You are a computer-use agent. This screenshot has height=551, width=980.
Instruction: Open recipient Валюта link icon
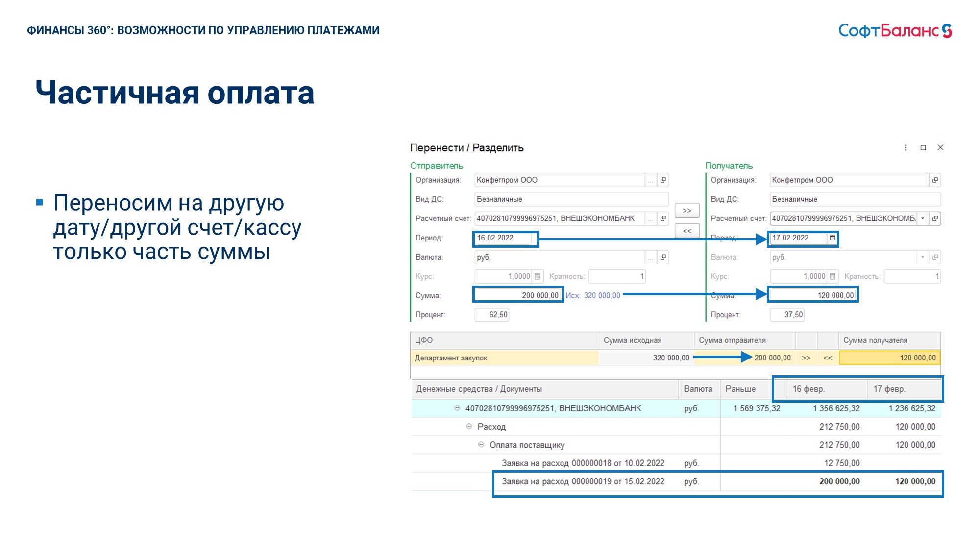click(935, 257)
